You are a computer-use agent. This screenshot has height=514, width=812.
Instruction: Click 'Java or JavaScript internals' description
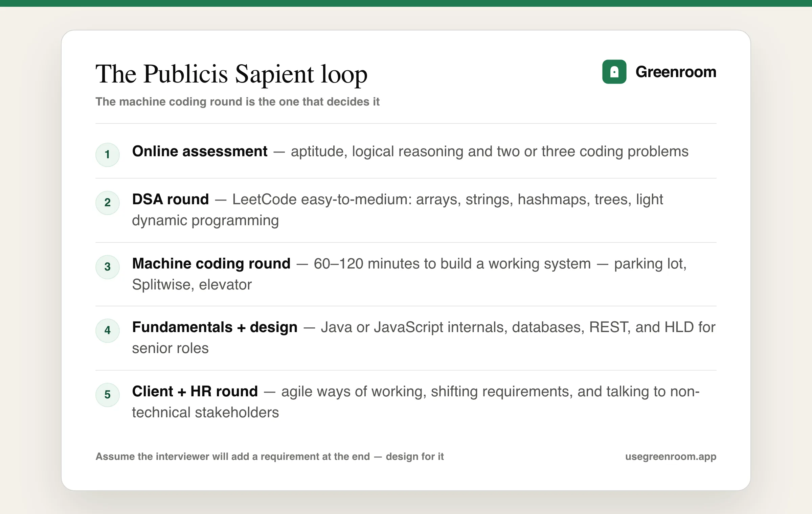click(518, 327)
